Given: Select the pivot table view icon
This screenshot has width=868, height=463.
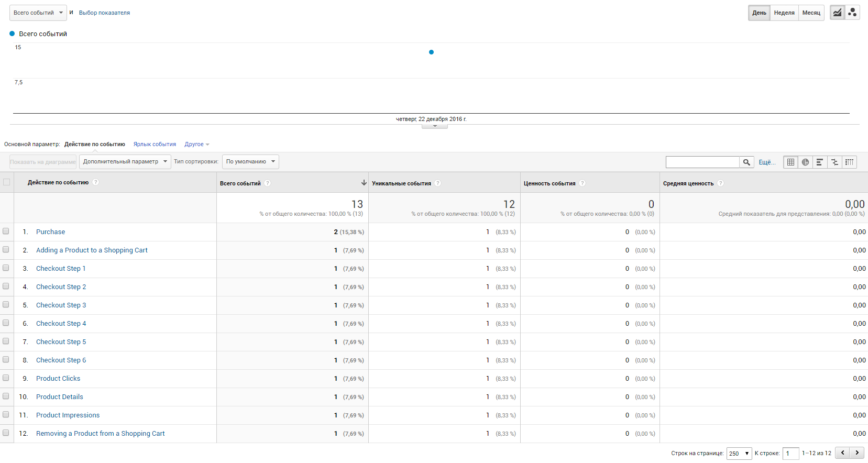Looking at the screenshot, I should [x=849, y=162].
